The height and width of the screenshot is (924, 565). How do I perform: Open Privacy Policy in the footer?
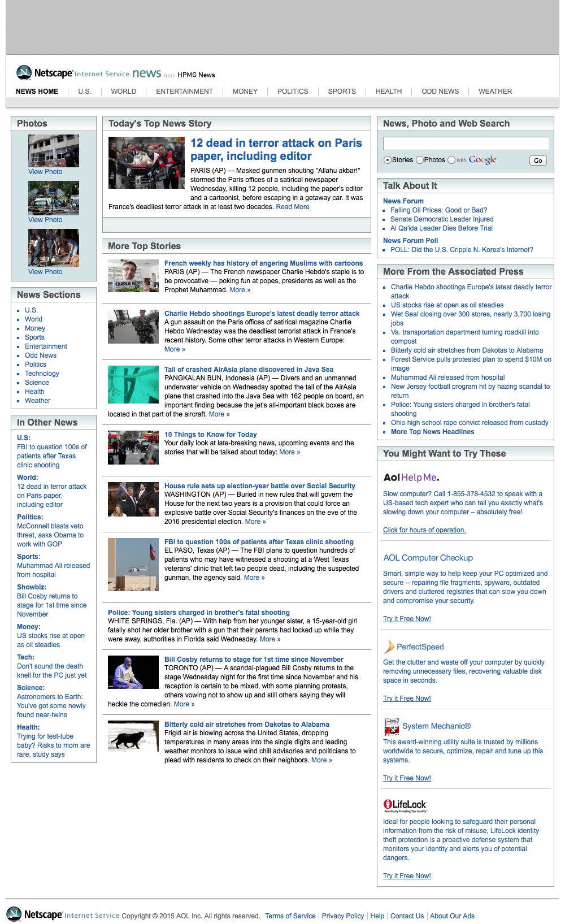click(342, 916)
